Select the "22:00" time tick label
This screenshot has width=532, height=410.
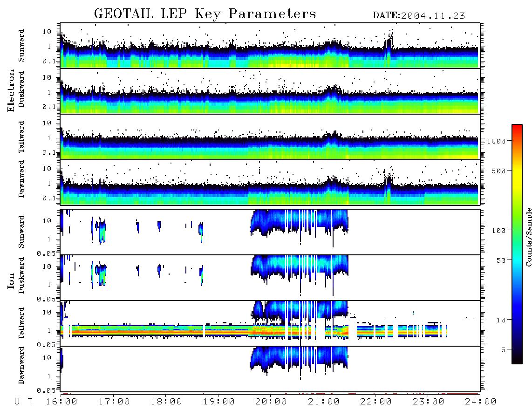click(376, 402)
